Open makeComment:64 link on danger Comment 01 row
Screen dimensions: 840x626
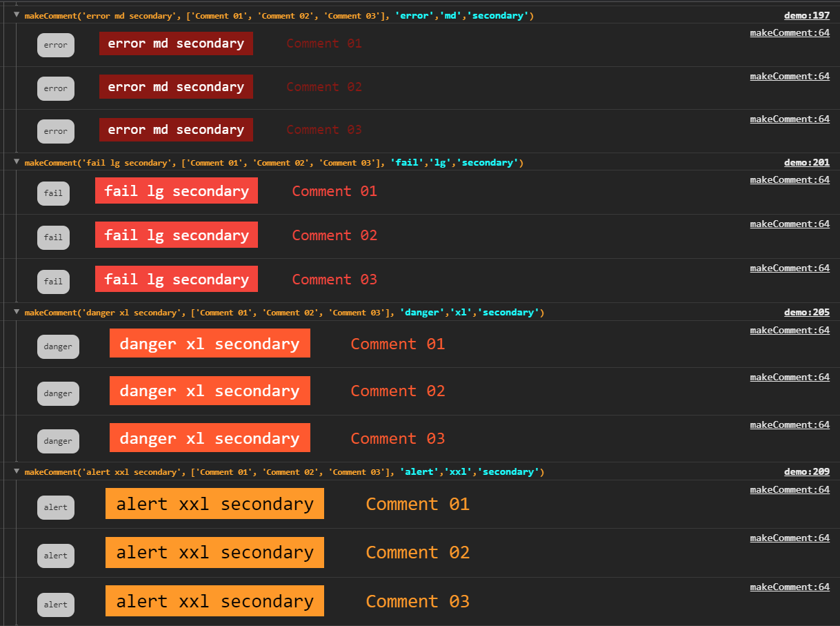790,330
